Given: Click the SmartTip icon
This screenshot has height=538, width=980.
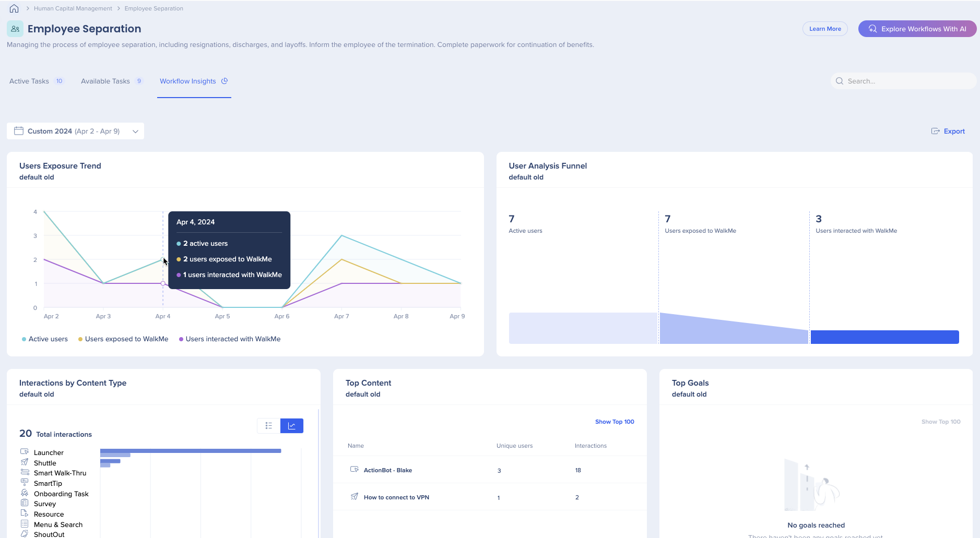Looking at the screenshot, I should [24, 483].
